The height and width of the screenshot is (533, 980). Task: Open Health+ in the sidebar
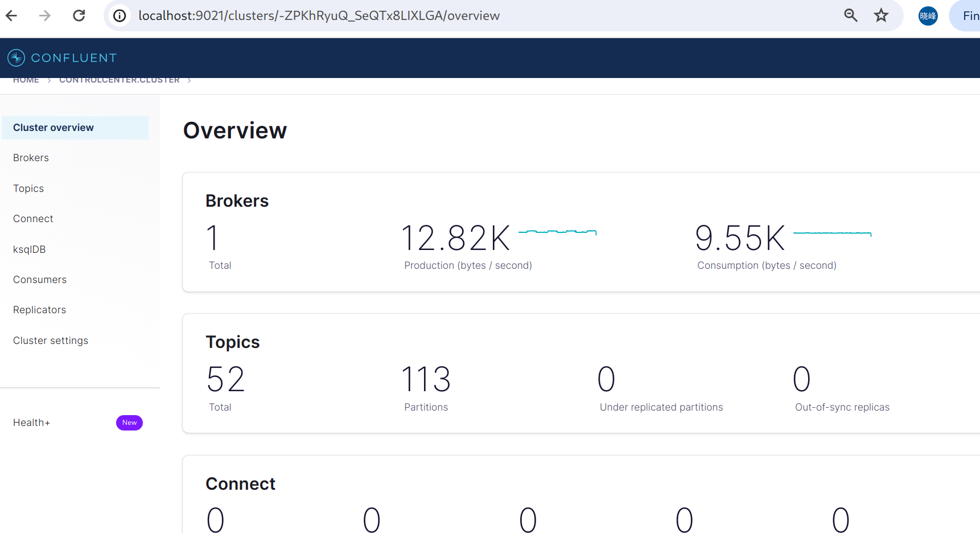31,423
